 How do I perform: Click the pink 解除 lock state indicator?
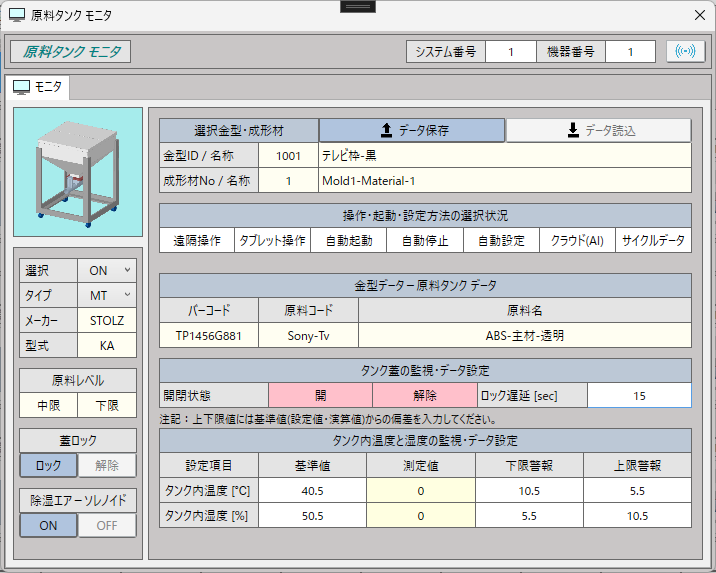[x=425, y=395]
